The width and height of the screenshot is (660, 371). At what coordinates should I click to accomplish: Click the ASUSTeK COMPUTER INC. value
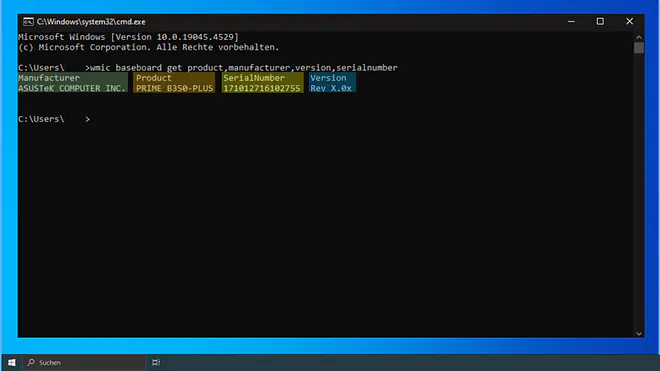coord(72,88)
